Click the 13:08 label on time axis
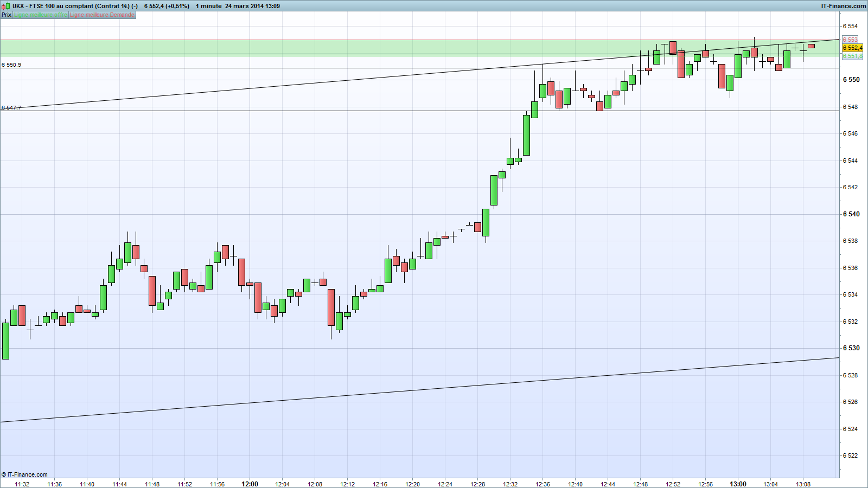The height and width of the screenshot is (488, 868). (803, 484)
